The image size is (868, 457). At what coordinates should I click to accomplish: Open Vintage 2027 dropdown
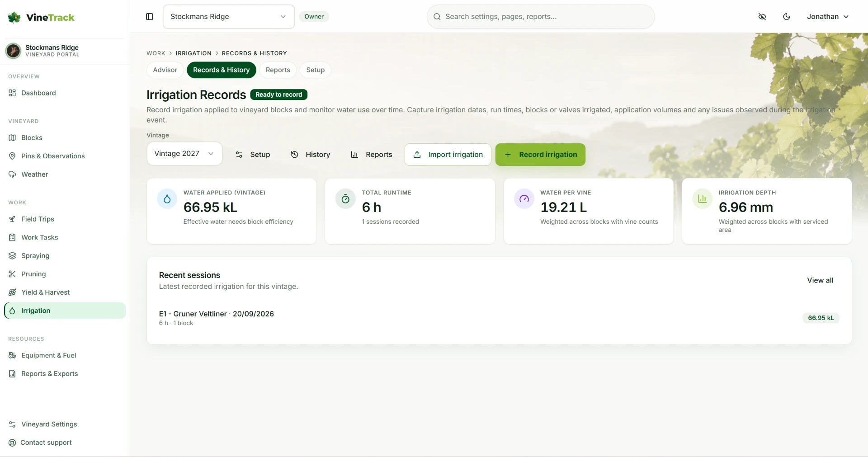184,154
